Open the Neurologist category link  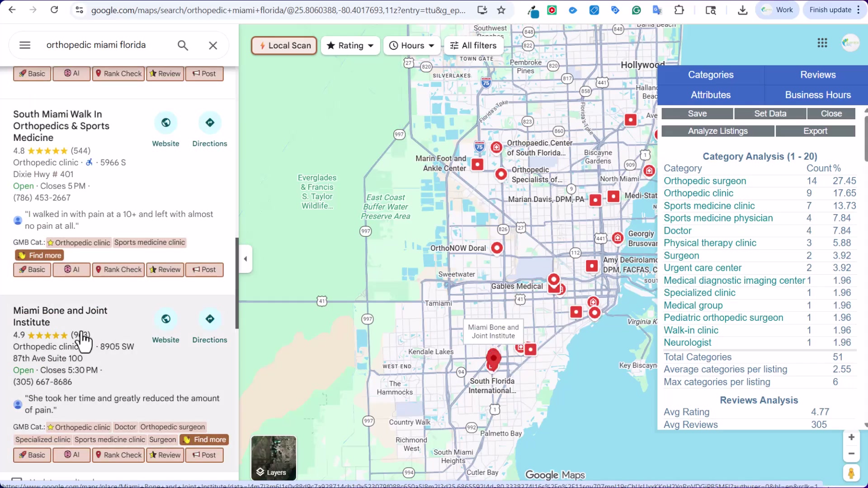tap(688, 343)
